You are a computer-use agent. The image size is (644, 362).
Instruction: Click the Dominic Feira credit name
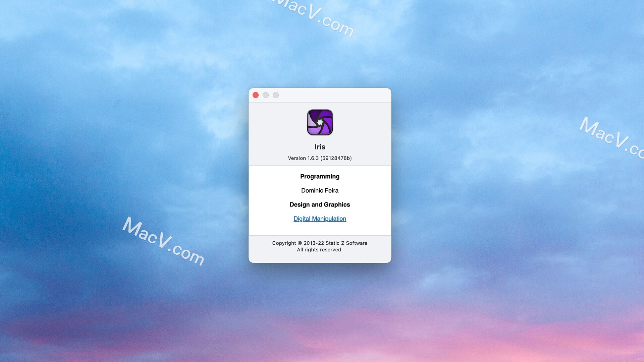click(x=319, y=190)
